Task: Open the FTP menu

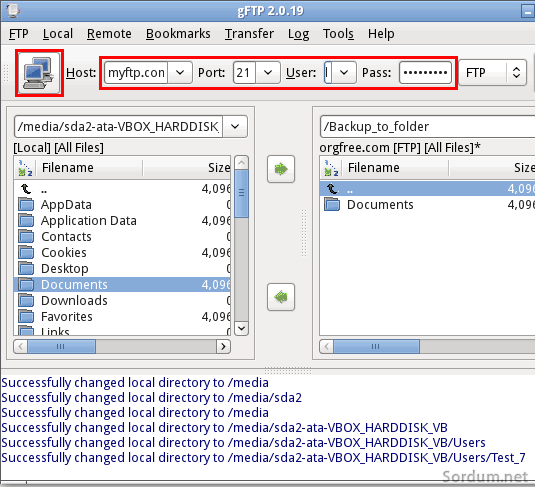Action: (x=18, y=34)
